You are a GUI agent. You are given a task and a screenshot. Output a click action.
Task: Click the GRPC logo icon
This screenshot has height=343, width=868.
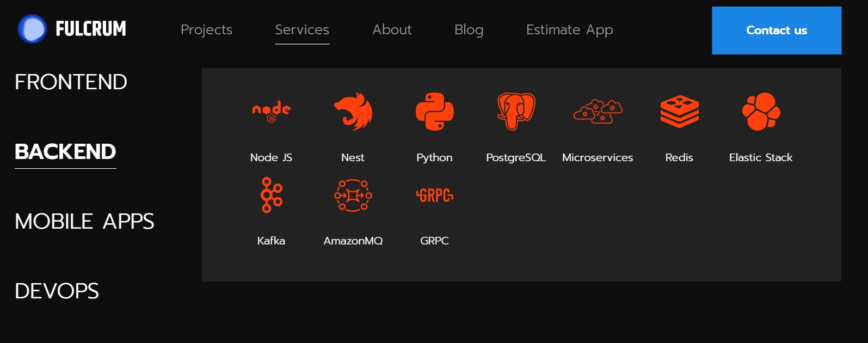[x=434, y=195]
